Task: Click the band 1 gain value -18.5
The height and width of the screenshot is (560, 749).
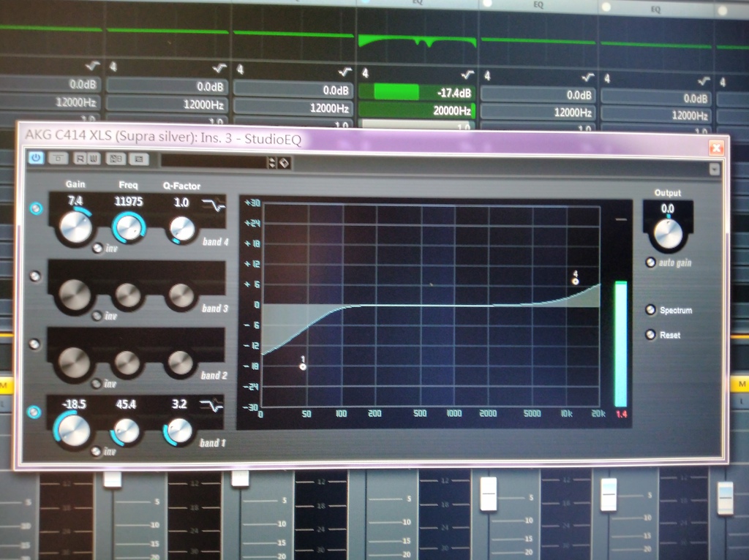Action: (74, 404)
